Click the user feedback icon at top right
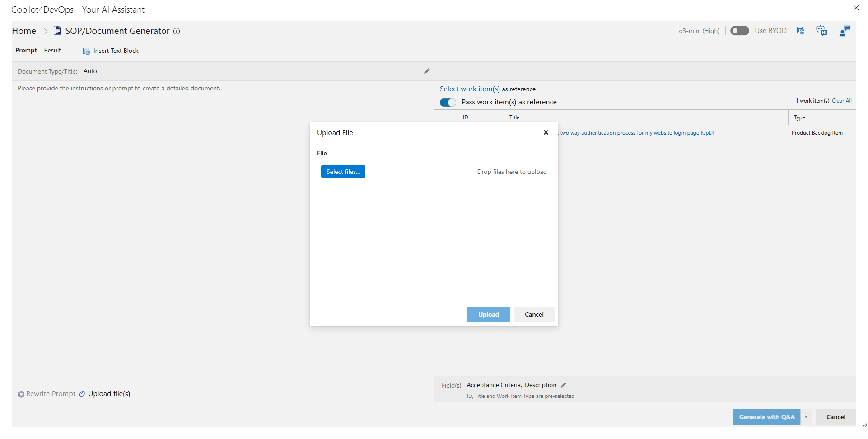 coord(844,31)
